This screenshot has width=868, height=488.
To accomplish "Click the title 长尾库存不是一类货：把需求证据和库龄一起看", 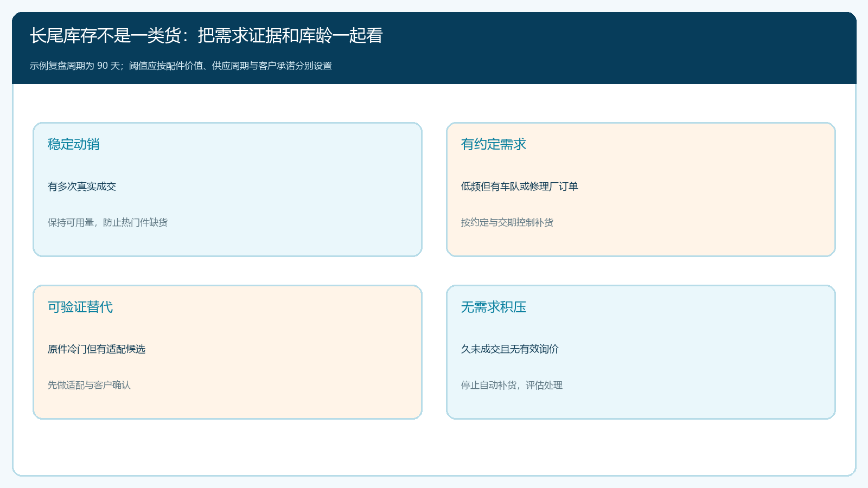I will [x=206, y=36].
